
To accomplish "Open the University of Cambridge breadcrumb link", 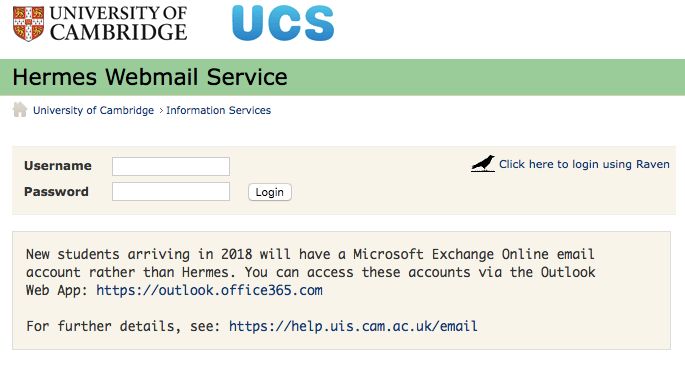I will [x=93, y=110].
